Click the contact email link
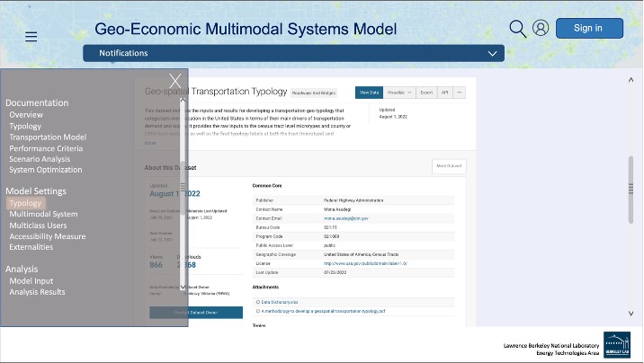Viewport: 644px width, 363px height. (x=345, y=218)
